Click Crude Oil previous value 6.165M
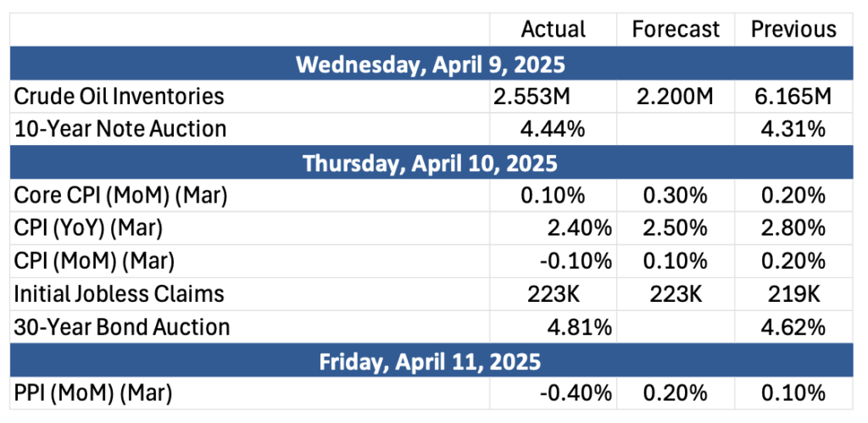The image size is (868, 423). (793, 97)
